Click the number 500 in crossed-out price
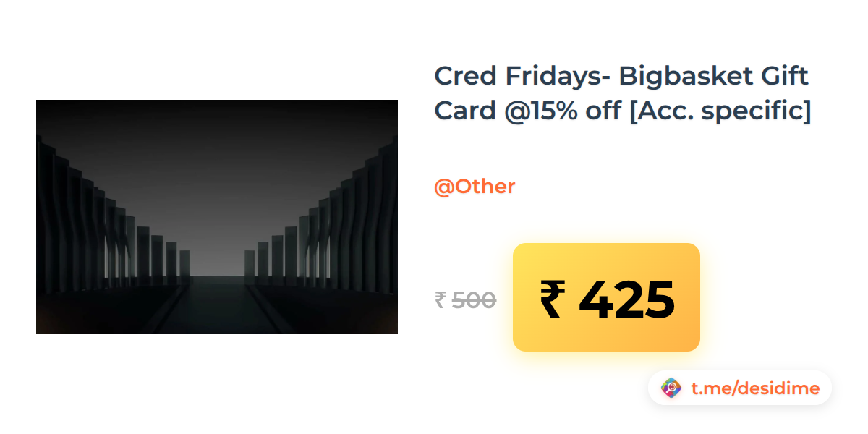 pos(474,299)
